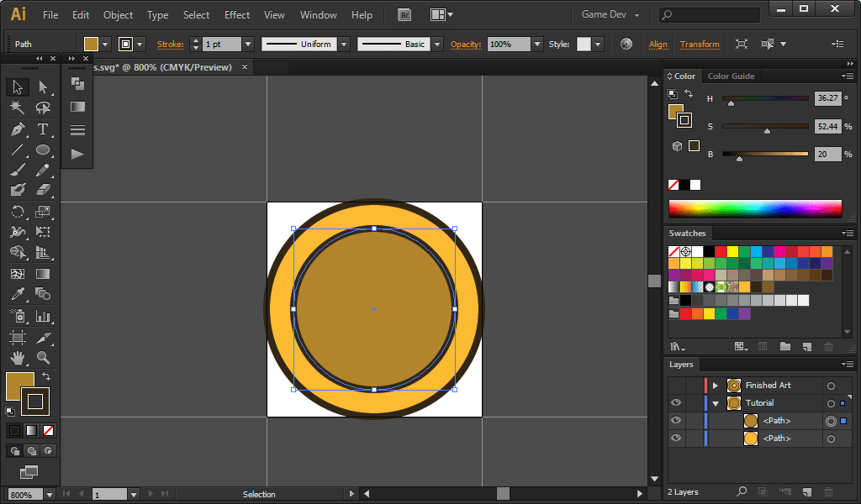Viewport: 861px width, 504px height.
Task: Expand the Finished Art layer
Action: (716, 386)
